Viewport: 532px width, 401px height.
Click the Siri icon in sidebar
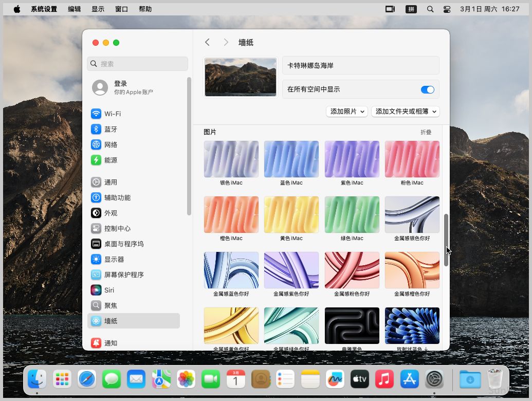click(x=96, y=290)
